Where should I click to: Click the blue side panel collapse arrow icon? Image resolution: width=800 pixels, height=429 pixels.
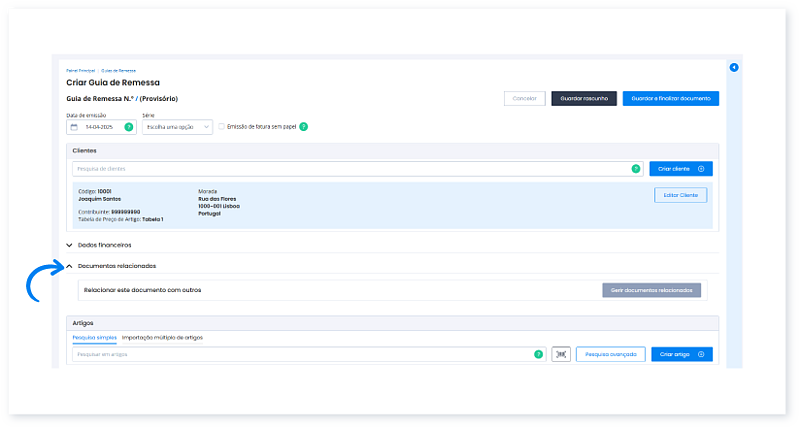click(x=734, y=67)
